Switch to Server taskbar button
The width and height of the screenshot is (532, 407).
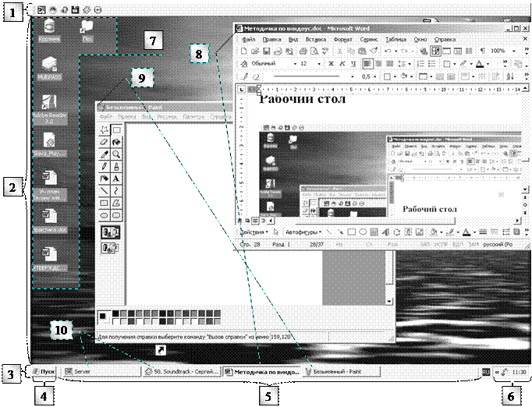[x=101, y=371]
